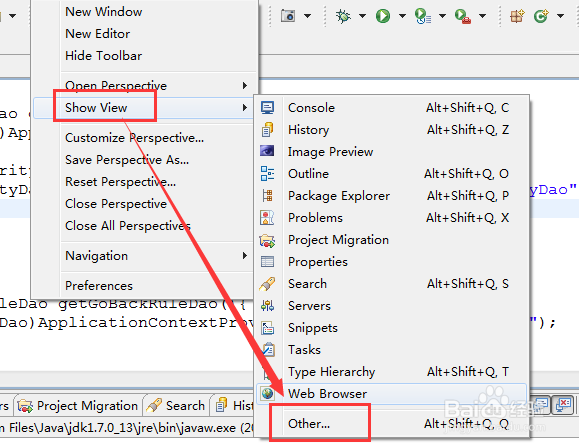The height and width of the screenshot is (448, 579).
Task: Open dropdown beside New Java Class icon
Action: pyautogui.click(x=561, y=16)
